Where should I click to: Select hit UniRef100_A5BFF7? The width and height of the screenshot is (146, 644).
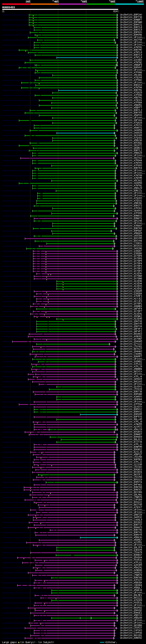tap(131, 108)
